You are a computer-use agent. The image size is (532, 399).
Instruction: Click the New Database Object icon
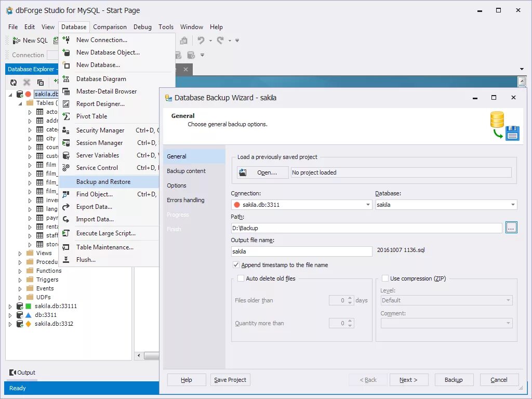(x=66, y=52)
